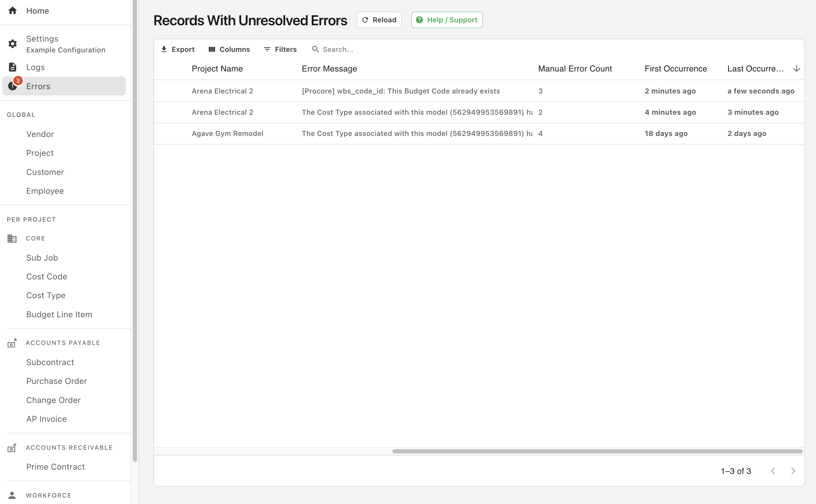Select the Cost Code menu item
The width and height of the screenshot is (816, 504).
point(46,276)
